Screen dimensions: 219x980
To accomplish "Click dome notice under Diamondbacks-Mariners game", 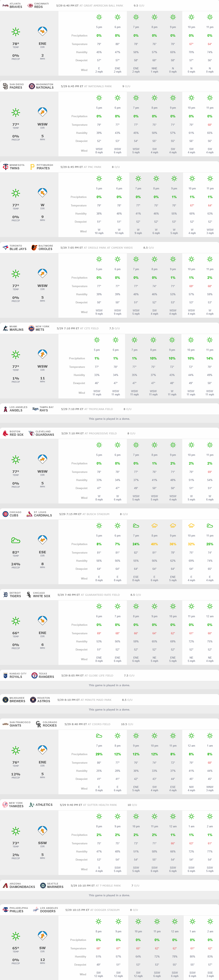I will [x=109, y=895].
